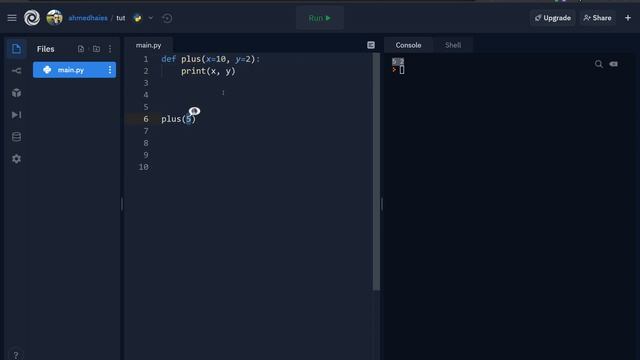Screen dimensions: 640x360
Task: Open the Debugger sidebar icon
Action: [16, 115]
